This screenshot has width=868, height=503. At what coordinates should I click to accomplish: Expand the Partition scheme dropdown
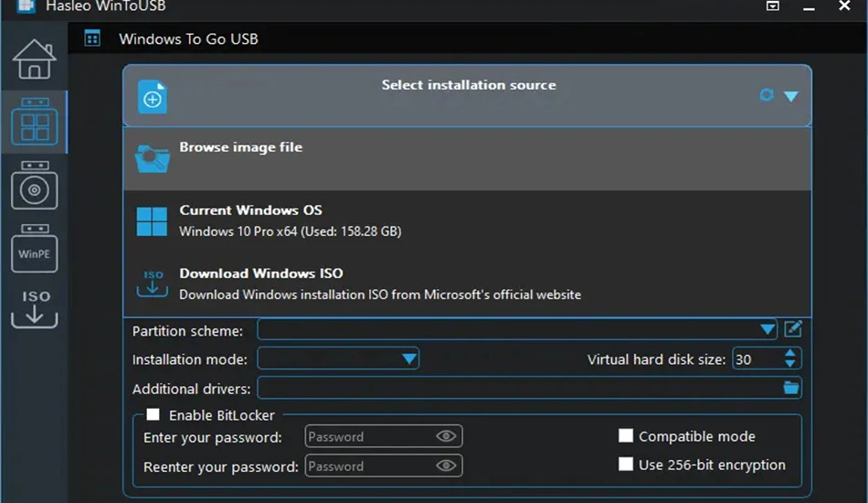point(767,329)
